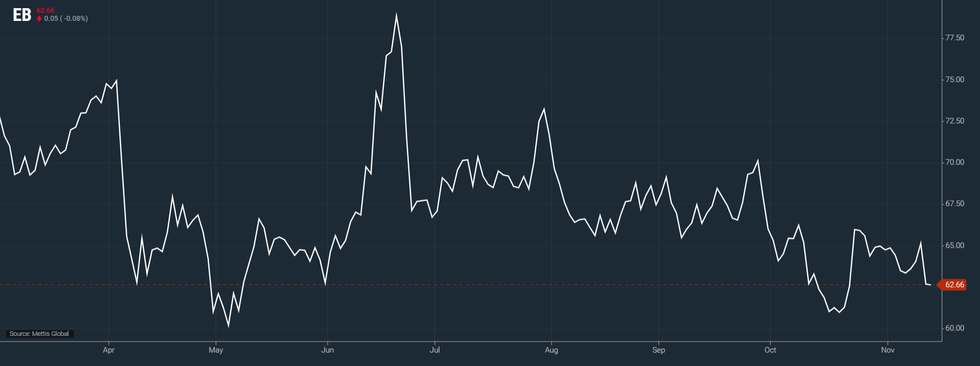
Task: Select the Apr label on time axis
Action: click(108, 350)
